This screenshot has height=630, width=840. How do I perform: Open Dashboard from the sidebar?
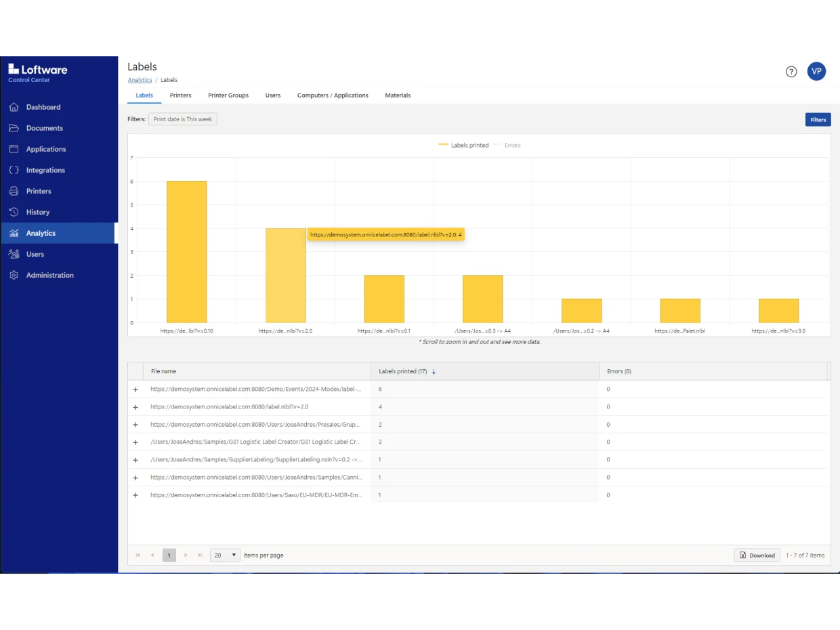(43, 107)
